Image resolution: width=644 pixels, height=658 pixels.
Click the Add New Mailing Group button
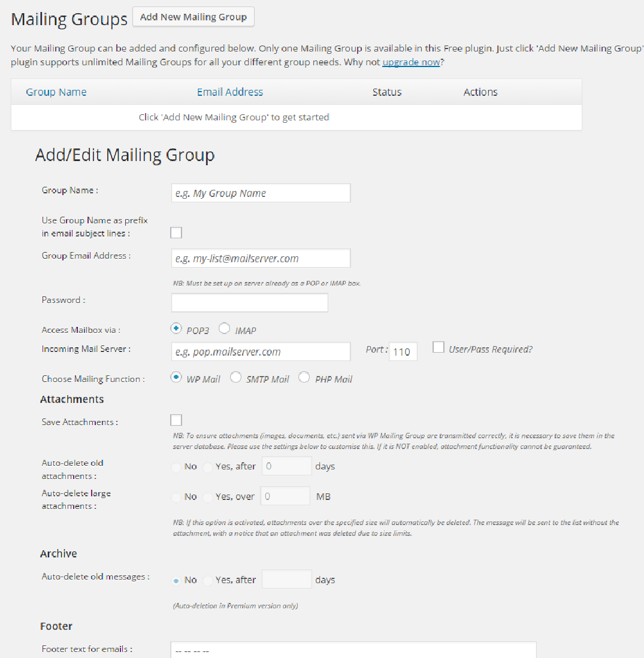point(193,17)
